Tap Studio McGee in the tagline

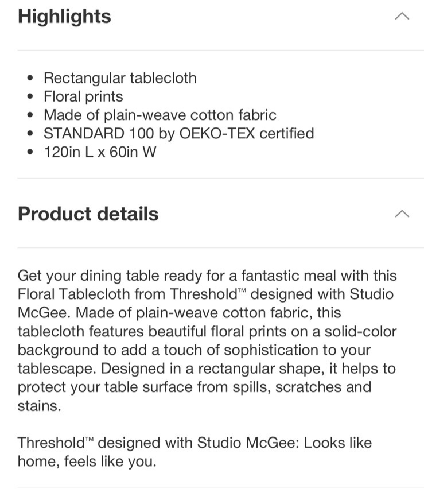coord(248,443)
